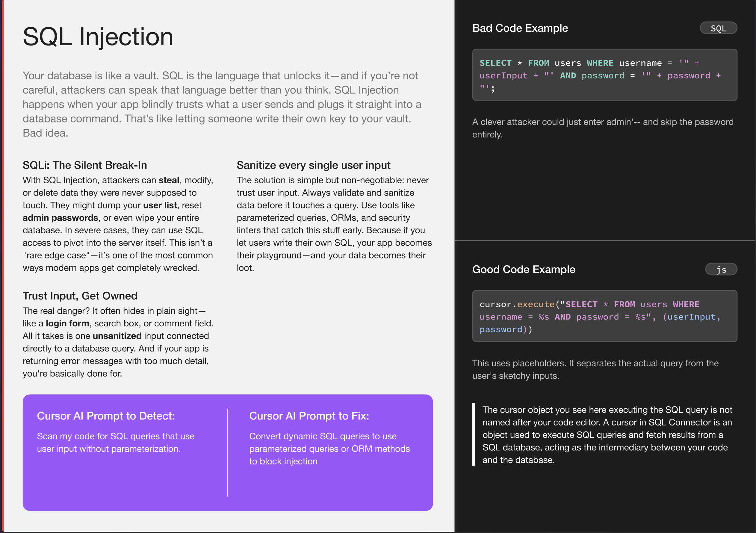Click inside the bad SQL code block
The height and width of the screenshot is (533, 756).
point(604,75)
